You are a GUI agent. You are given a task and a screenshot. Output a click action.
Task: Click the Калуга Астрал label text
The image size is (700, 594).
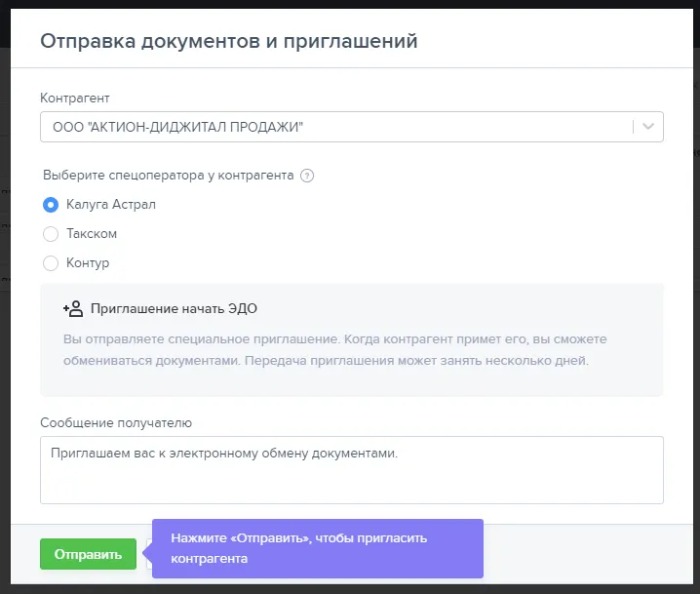pyautogui.click(x=111, y=205)
